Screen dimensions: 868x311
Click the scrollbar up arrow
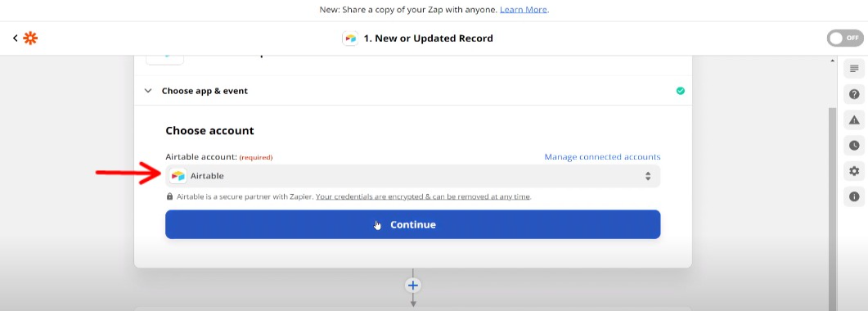tap(832, 61)
